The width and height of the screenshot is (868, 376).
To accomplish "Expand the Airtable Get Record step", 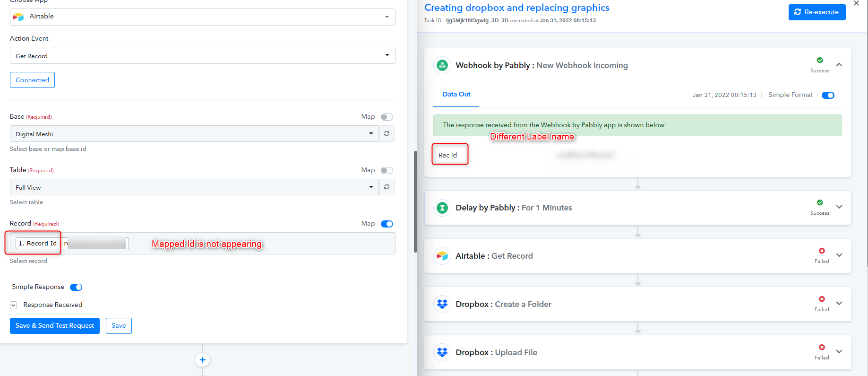I will pyautogui.click(x=839, y=255).
